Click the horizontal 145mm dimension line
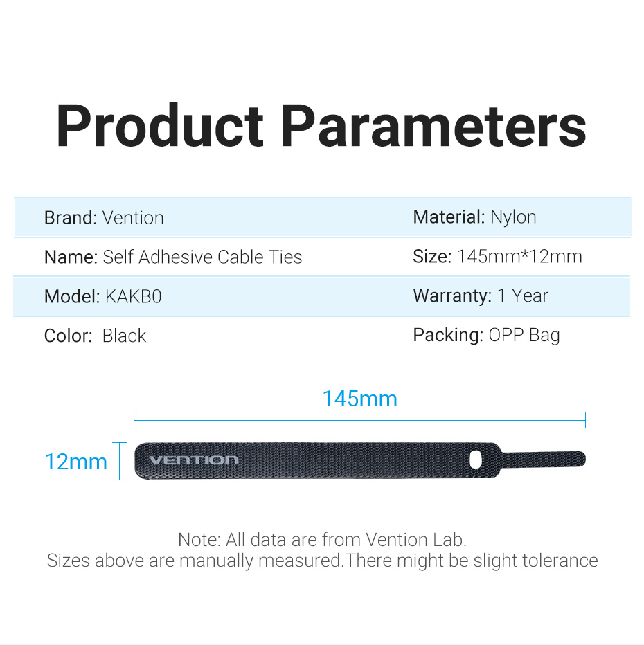 coord(359,419)
